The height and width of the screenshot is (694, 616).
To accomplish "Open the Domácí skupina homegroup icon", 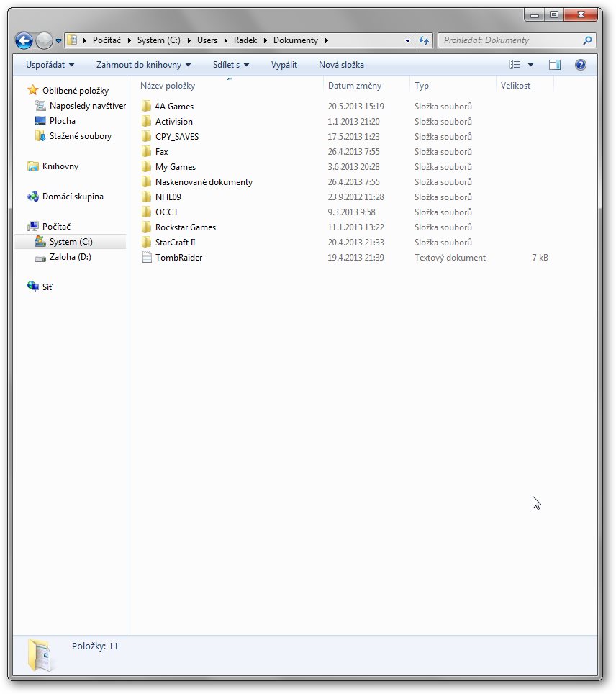I will pyautogui.click(x=33, y=197).
